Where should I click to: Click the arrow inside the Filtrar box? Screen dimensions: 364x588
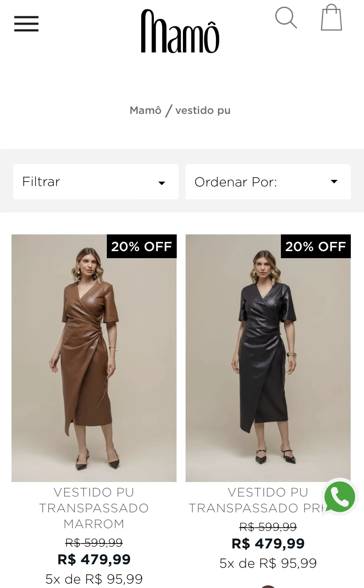click(x=162, y=183)
